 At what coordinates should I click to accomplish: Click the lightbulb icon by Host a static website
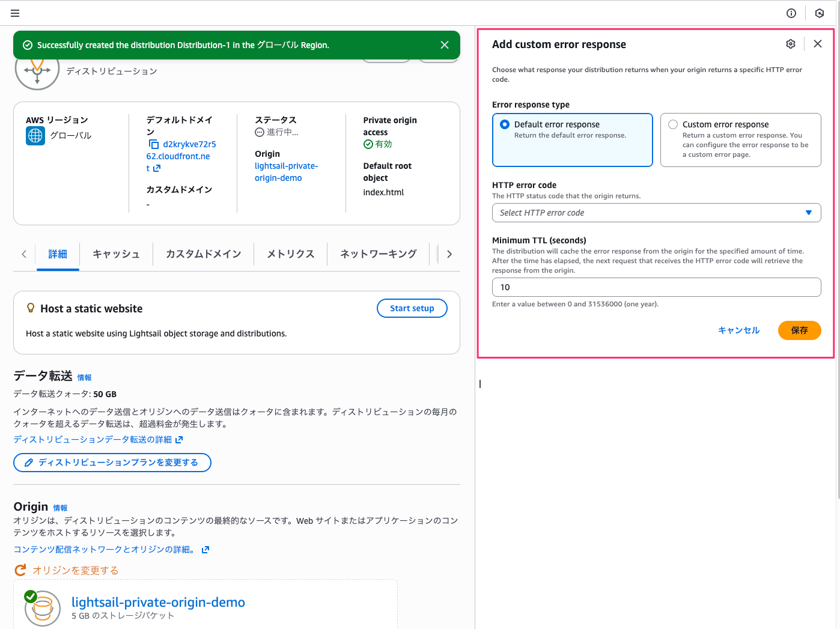click(x=31, y=308)
